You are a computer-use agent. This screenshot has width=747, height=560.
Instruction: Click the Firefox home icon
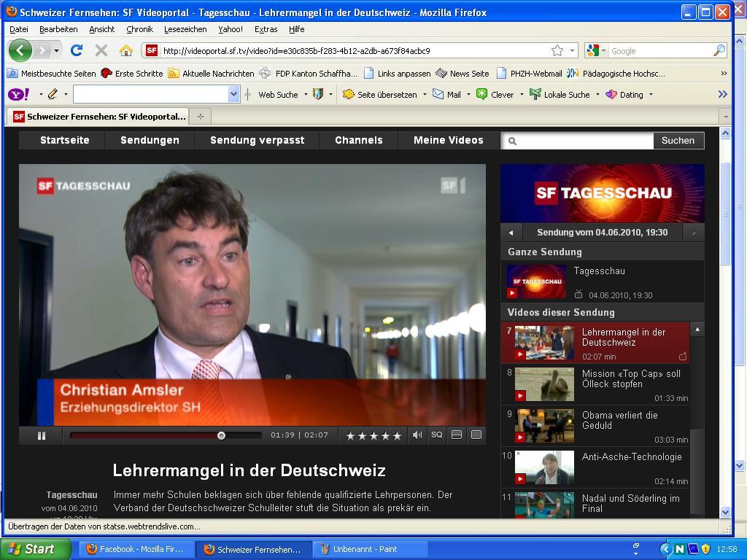(x=125, y=50)
